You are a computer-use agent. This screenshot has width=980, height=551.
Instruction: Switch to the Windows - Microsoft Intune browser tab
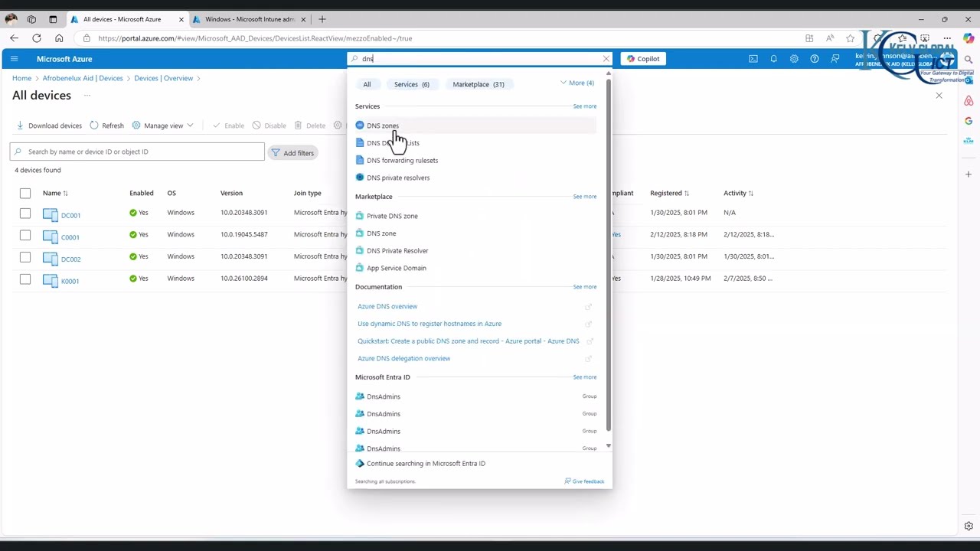249,19
